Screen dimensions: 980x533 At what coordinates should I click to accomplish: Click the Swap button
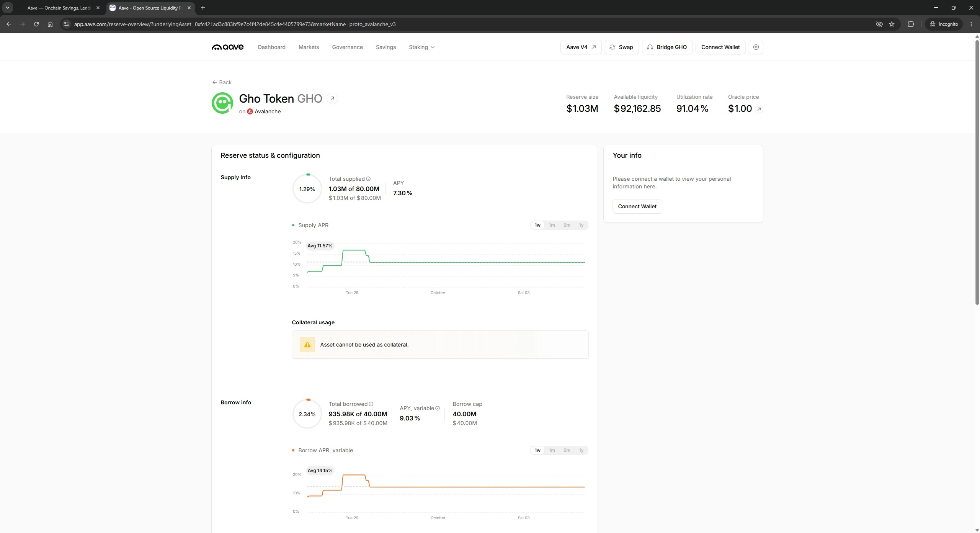(x=621, y=47)
